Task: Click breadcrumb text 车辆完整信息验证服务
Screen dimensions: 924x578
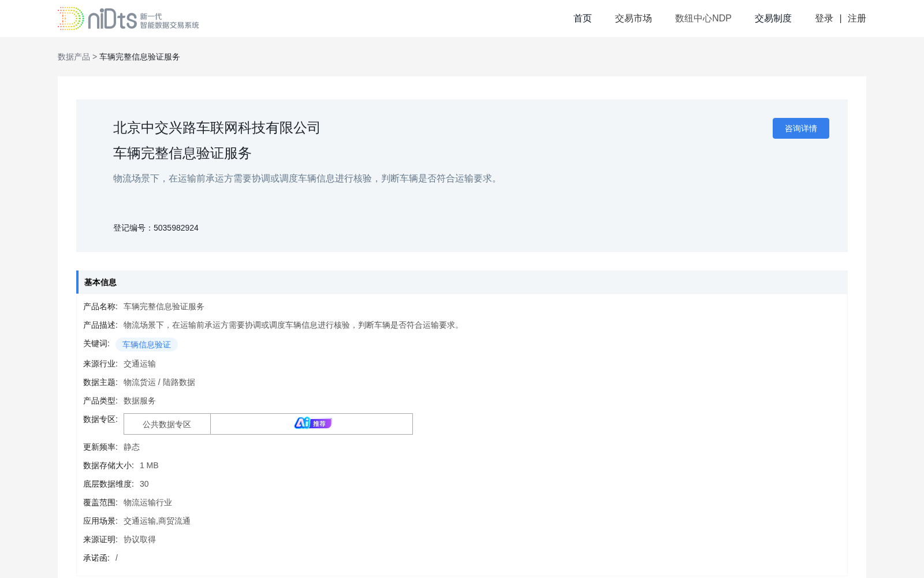Action: [x=140, y=57]
